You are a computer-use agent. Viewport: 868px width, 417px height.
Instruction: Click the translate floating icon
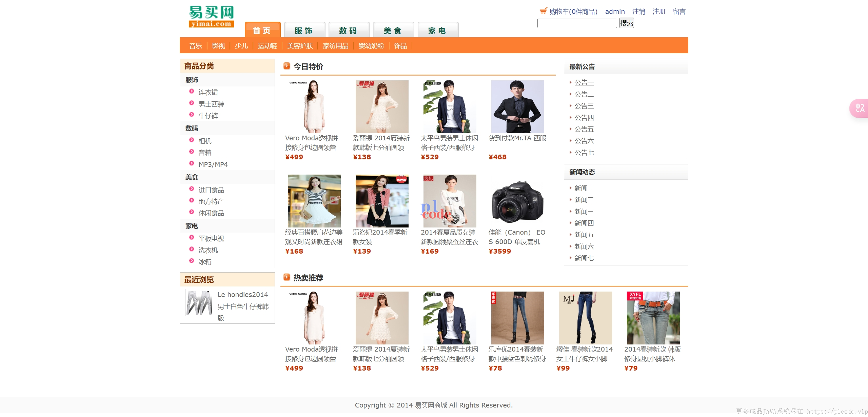860,108
